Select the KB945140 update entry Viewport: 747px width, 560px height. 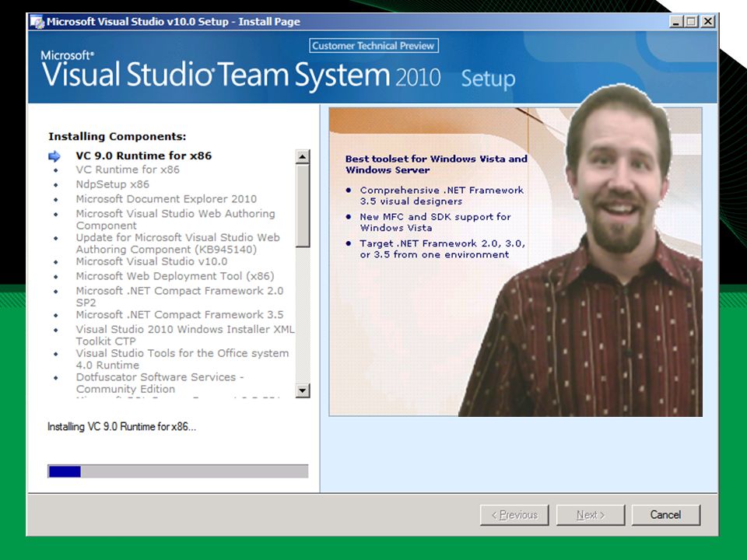point(177,243)
